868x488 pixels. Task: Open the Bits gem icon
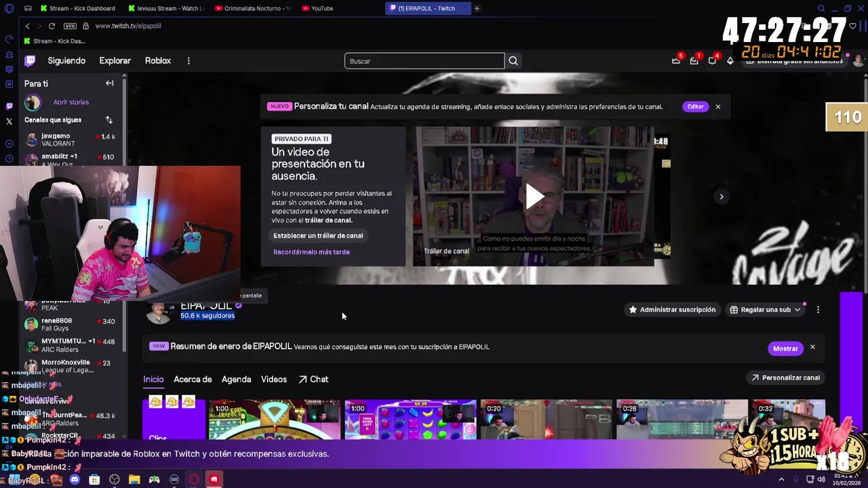[x=730, y=60]
